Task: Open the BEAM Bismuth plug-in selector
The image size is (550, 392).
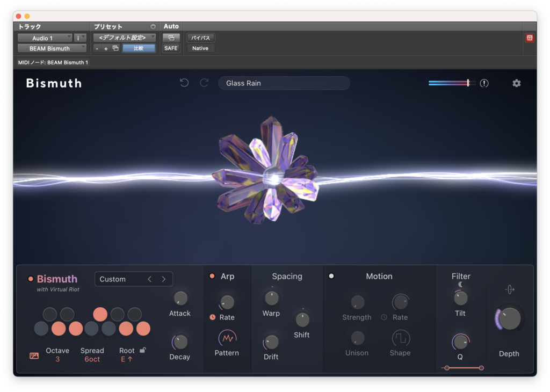Action: (x=52, y=48)
